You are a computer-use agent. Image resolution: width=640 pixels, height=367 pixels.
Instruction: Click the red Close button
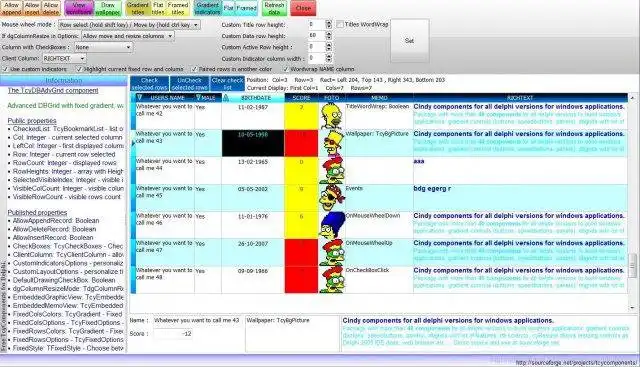[303, 8]
